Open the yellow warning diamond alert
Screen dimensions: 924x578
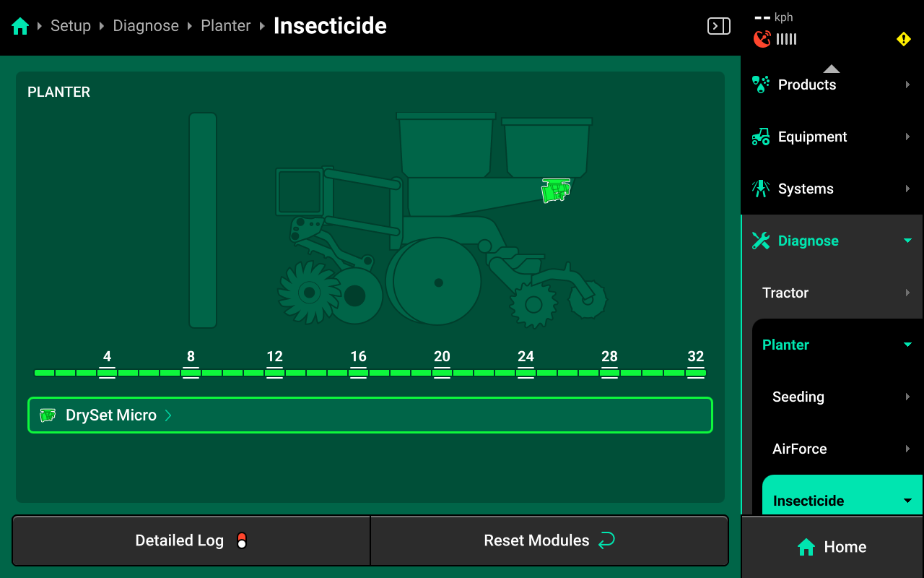[x=904, y=39]
